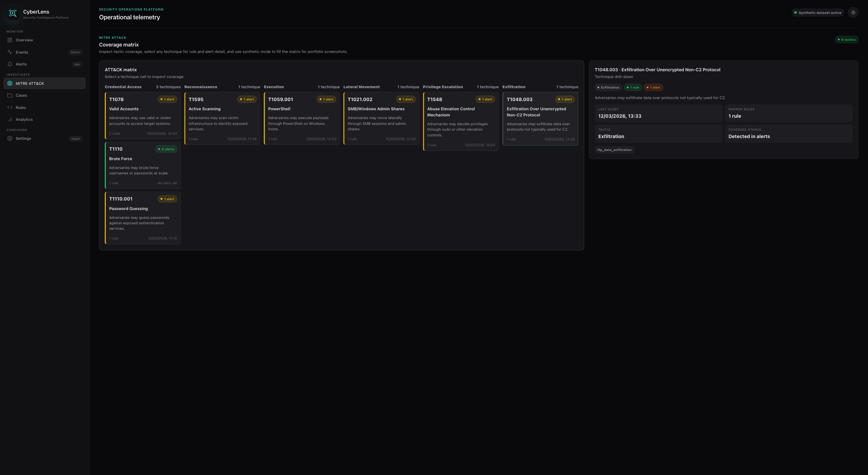Click the 6 tactics status badge
The height and width of the screenshot is (475, 868).
(x=846, y=40)
